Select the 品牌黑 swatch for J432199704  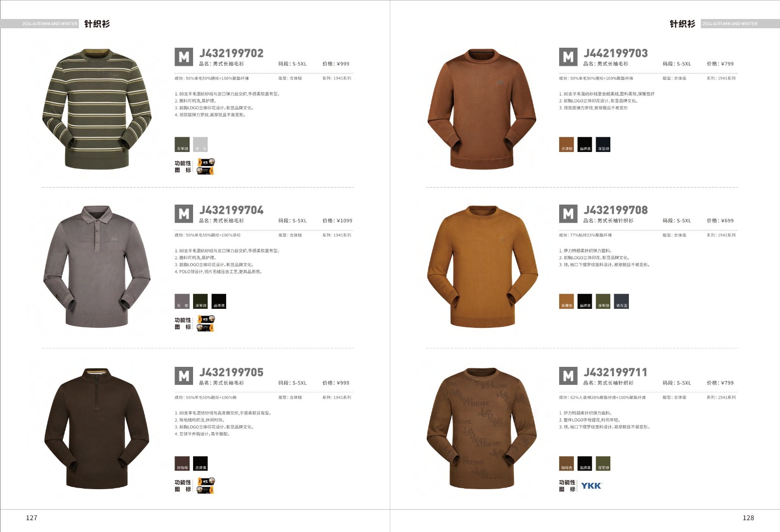pyautogui.click(x=219, y=301)
